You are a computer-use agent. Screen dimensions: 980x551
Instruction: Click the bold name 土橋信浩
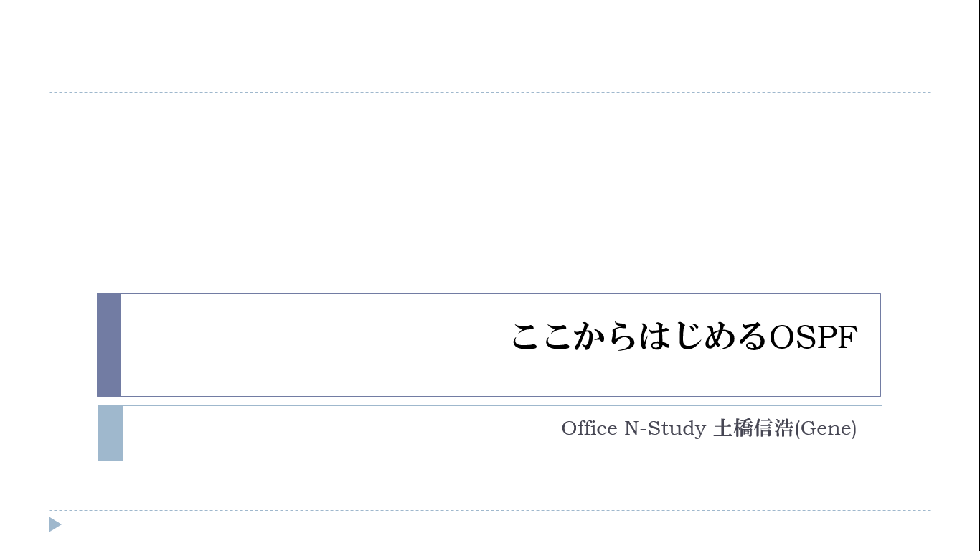753,429
